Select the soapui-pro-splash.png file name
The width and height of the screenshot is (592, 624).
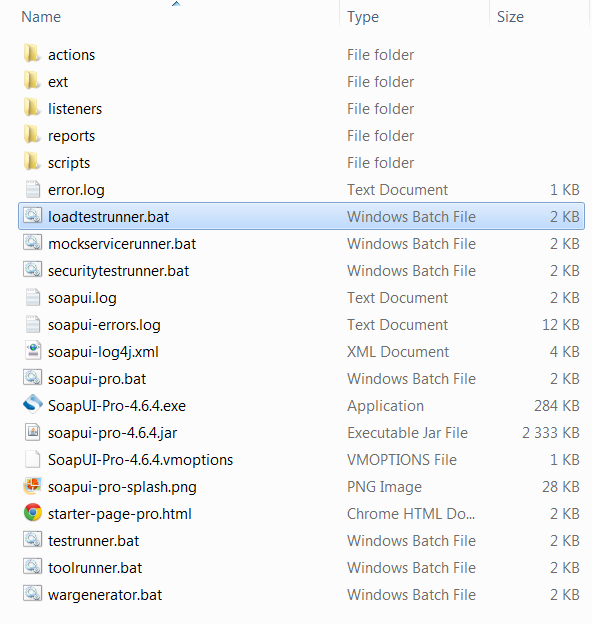point(123,487)
